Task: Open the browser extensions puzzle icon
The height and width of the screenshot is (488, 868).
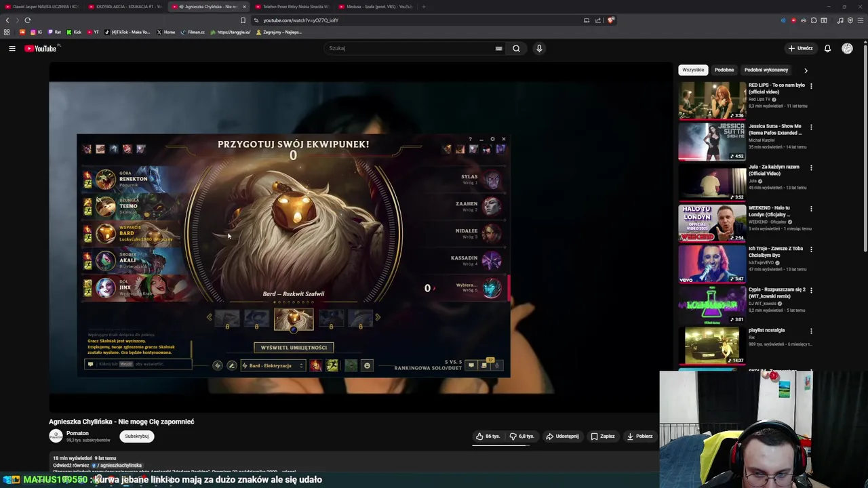Action: pyautogui.click(x=814, y=20)
